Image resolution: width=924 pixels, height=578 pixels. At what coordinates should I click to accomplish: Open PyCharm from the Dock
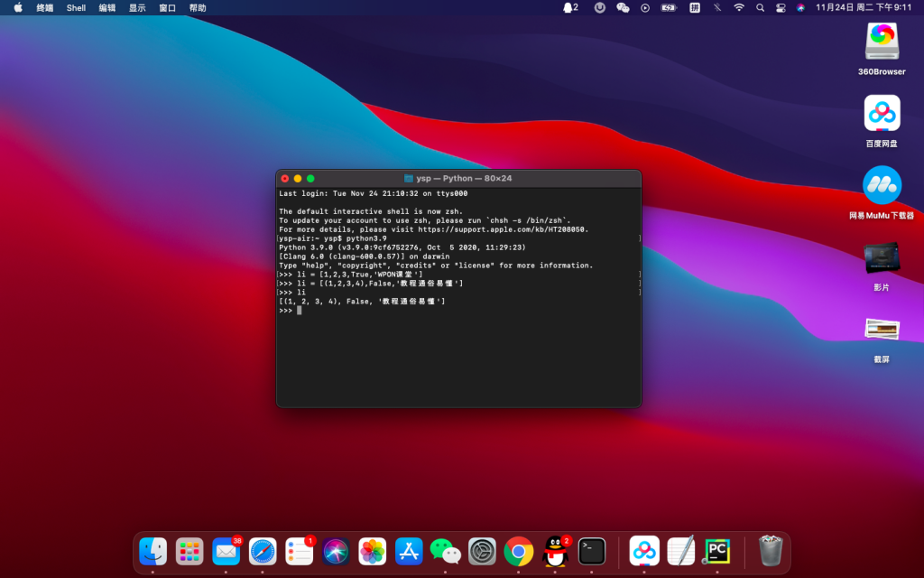tap(717, 552)
